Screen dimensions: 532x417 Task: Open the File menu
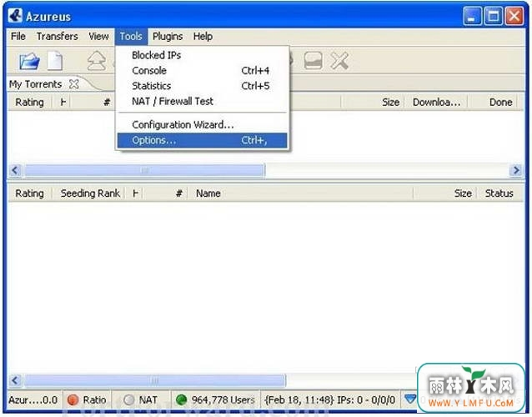[18, 37]
